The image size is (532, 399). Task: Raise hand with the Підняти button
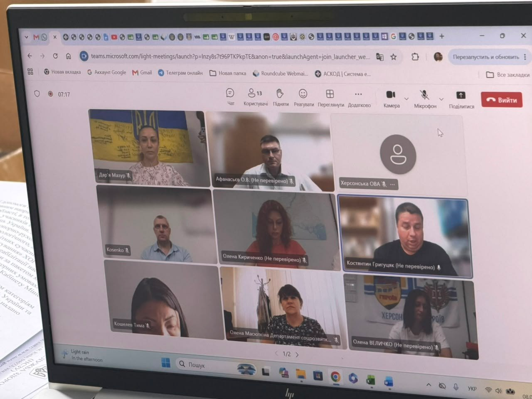click(281, 97)
